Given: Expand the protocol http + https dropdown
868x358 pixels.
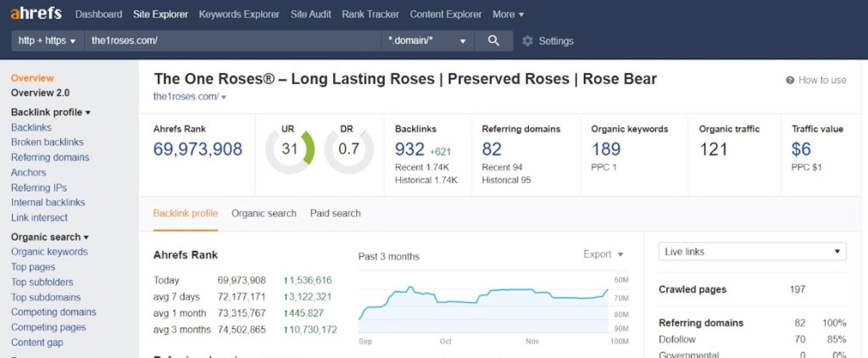Looking at the screenshot, I should tap(47, 41).
